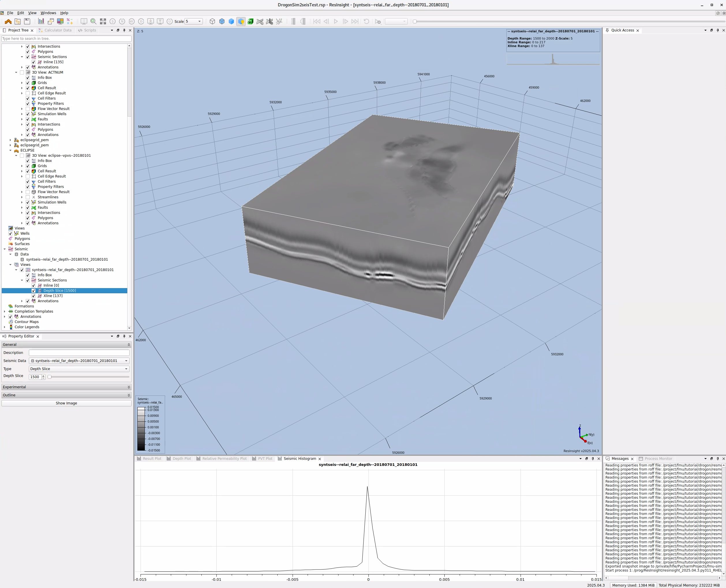Click the colored tile windows icon
726x588 pixels.
[60, 21]
